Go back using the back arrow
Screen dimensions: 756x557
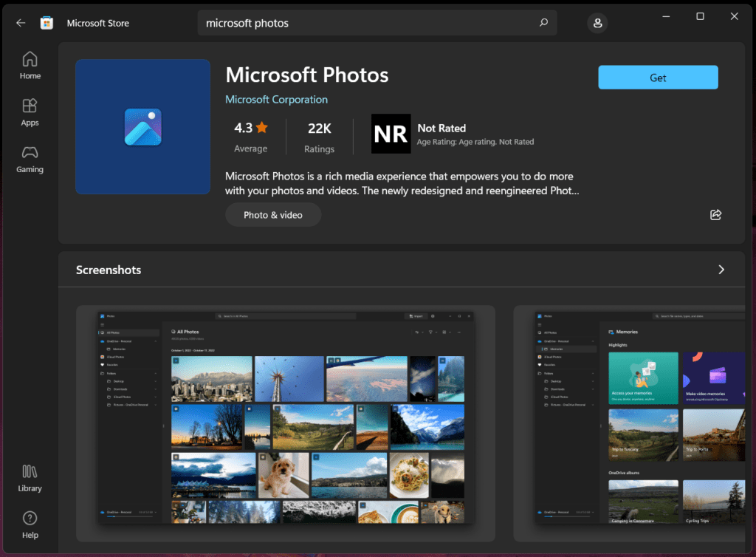21,23
